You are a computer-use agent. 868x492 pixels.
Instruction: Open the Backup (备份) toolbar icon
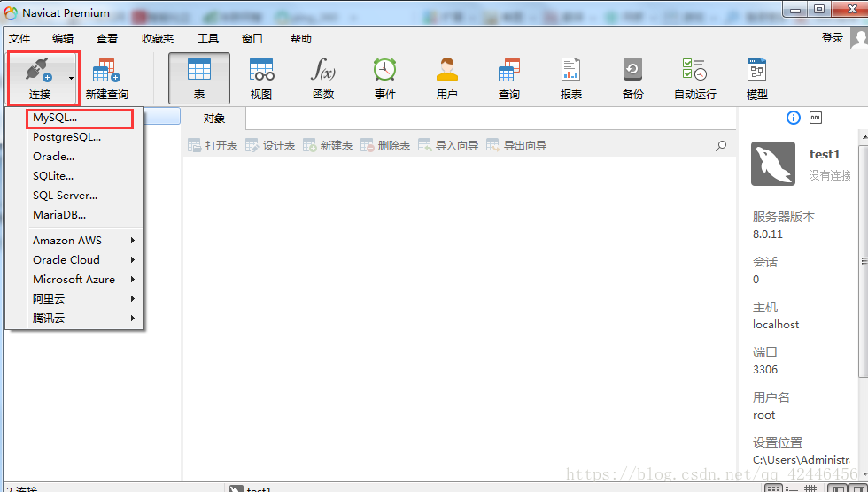[x=632, y=70]
